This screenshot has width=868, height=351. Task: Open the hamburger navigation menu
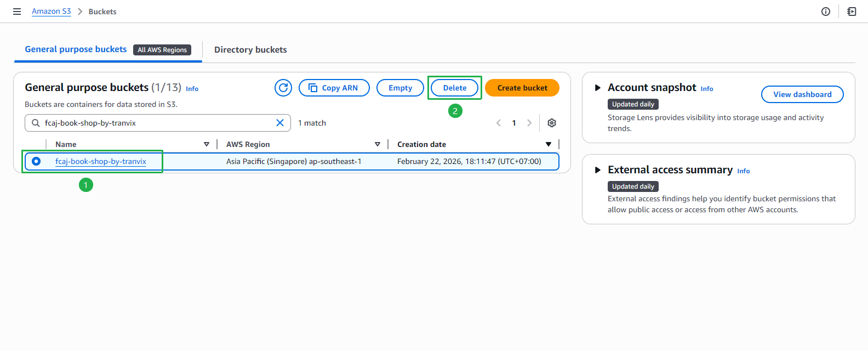tap(17, 12)
